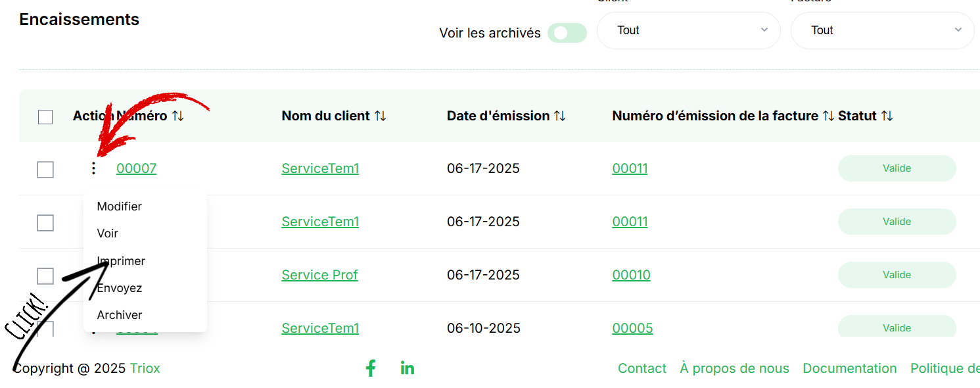Viewport: 980px width, 388px height.
Task: Sort by Statut column arrows
Action: pos(887,116)
